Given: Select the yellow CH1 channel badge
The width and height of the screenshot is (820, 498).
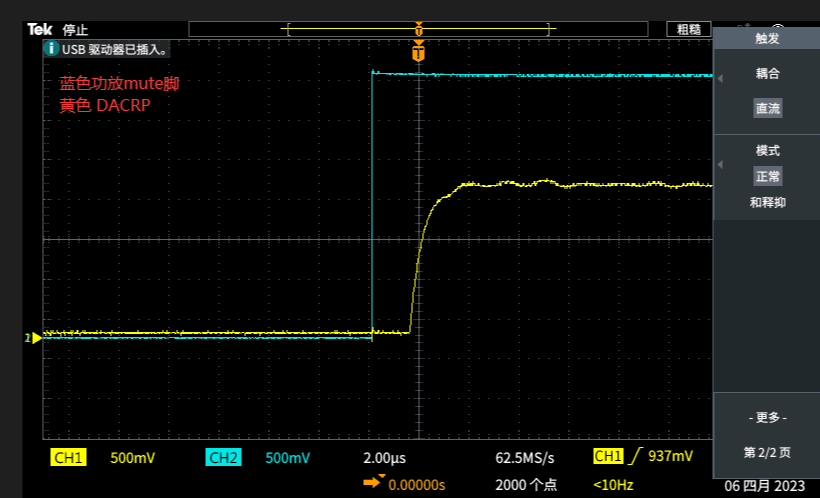Looking at the screenshot, I should pyautogui.click(x=68, y=457).
